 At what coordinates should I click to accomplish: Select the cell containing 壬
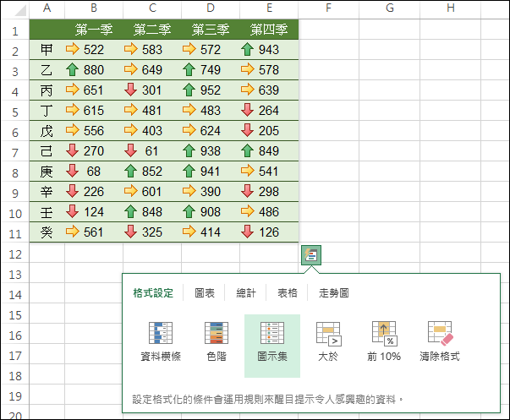point(47,212)
